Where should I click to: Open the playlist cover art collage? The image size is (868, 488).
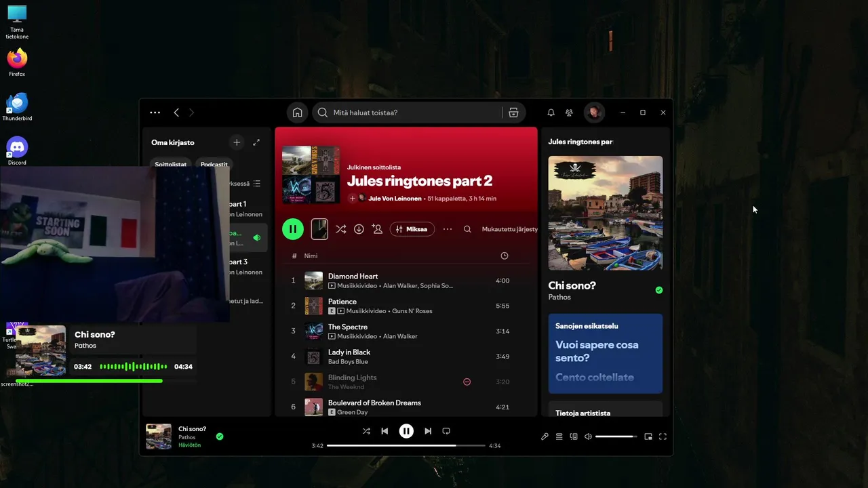(311, 174)
